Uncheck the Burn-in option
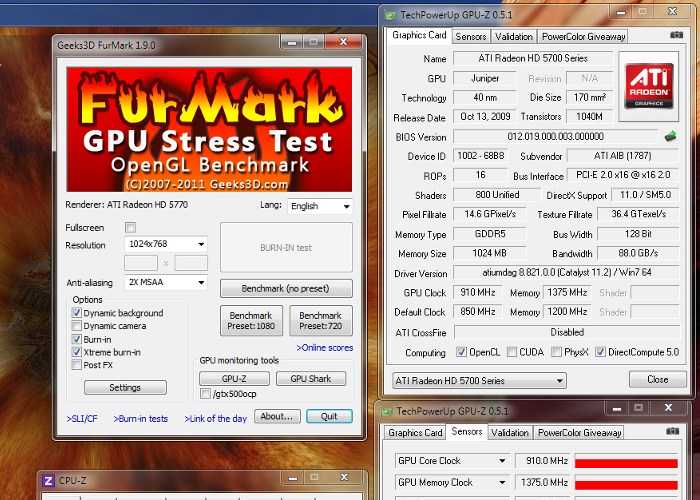Viewport: 700px width, 500px height. 76,339
